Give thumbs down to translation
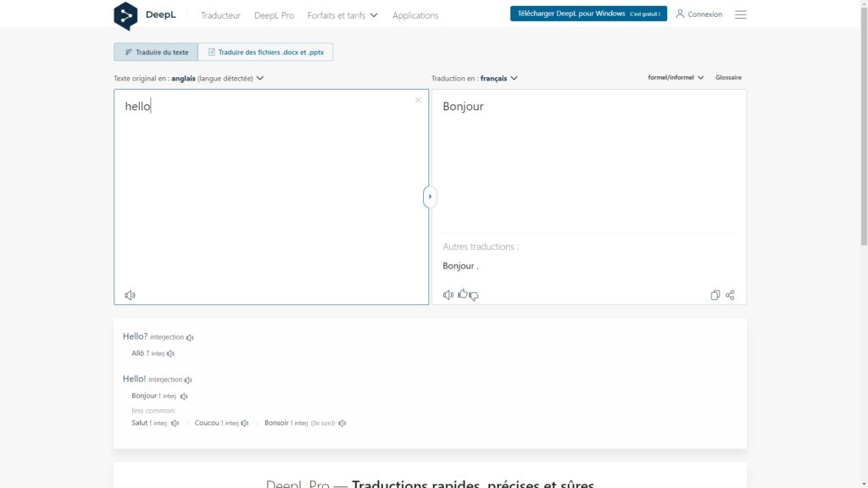 point(474,296)
